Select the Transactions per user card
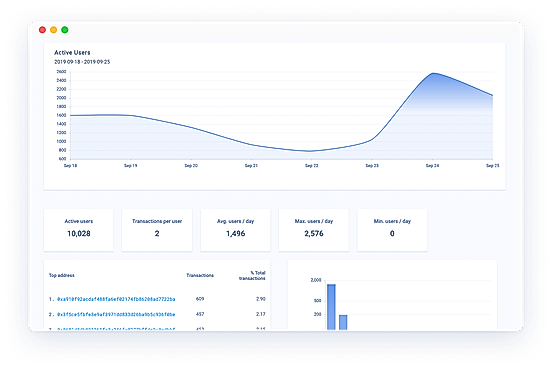 tap(157, 230)
